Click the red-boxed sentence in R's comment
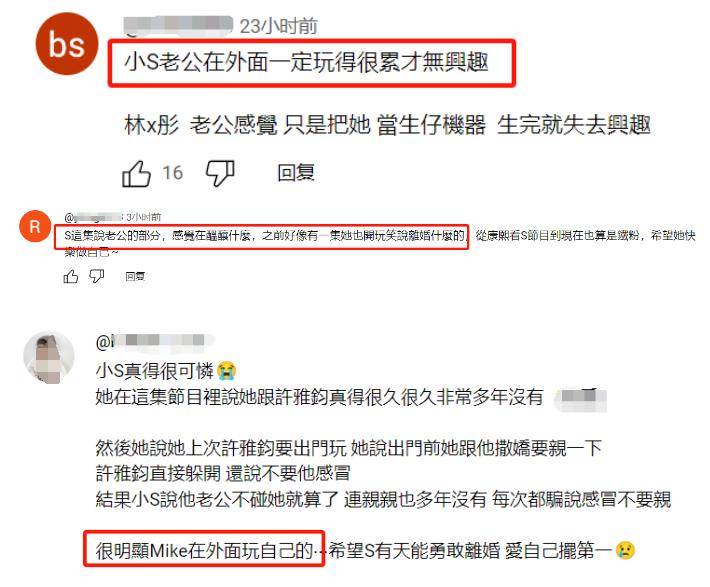The image size is (710, 587). tap(264, 235)
